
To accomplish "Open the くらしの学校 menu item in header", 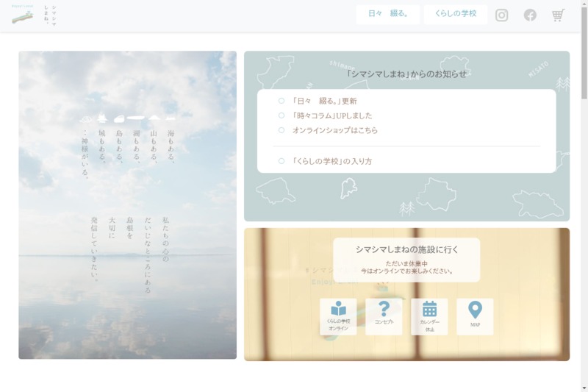I will click(x=455, y=14).
